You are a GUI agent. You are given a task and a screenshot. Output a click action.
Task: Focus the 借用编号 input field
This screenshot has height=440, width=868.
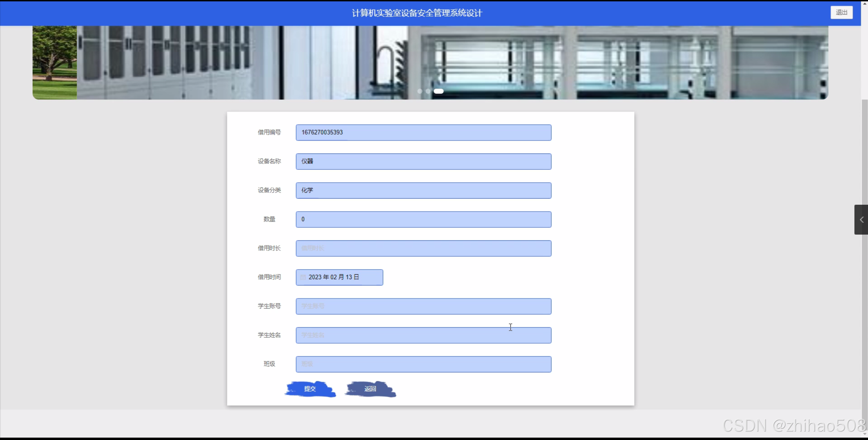pos(423,132)
